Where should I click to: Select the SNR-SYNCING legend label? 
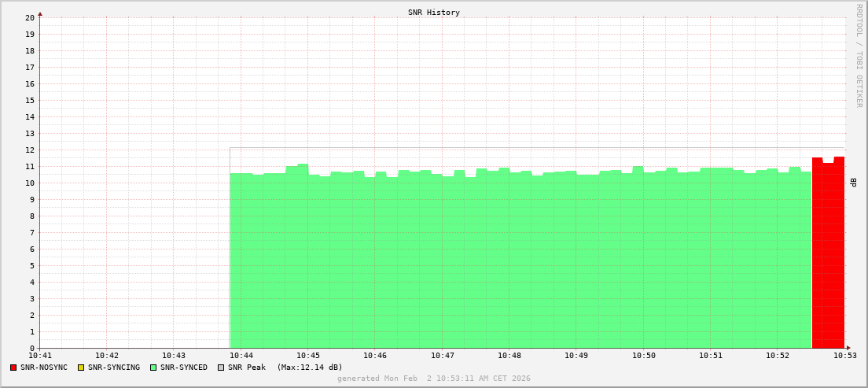click(x=113, y=368)
